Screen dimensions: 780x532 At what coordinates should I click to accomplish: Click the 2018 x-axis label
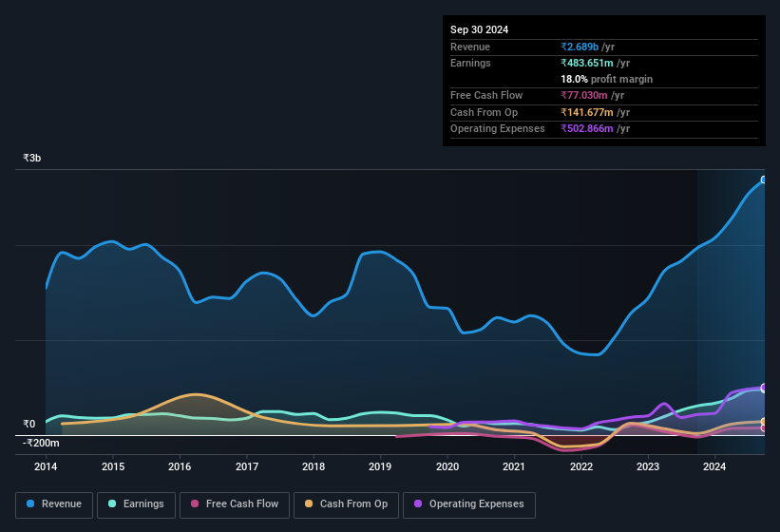[314, 466]
